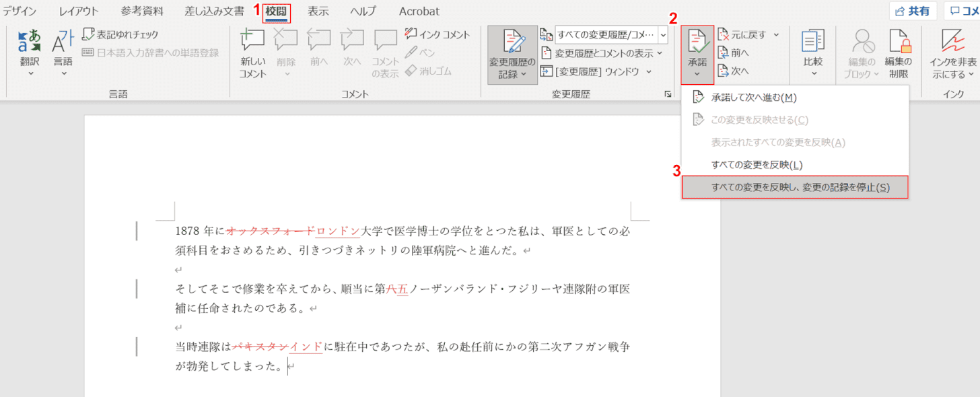Choose 承諾して次へ進む
980x397 pixels.
coord(795,98)
